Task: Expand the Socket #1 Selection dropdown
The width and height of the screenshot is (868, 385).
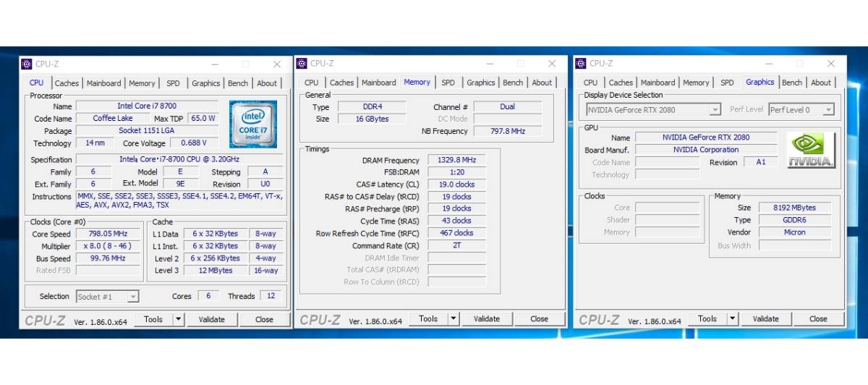Action: click(132, 297)
